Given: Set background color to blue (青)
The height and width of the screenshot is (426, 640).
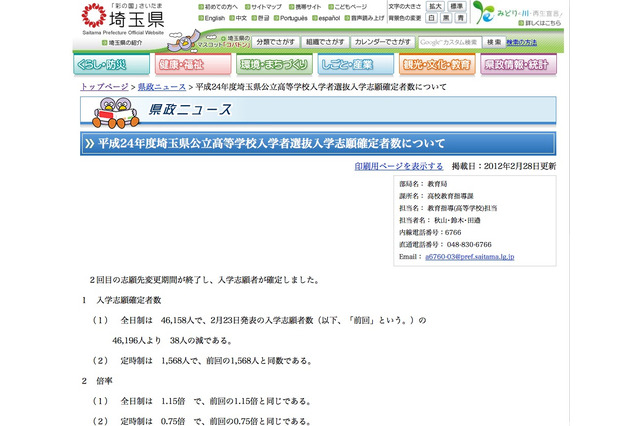Looking at the screenshot, I should 460,18.
